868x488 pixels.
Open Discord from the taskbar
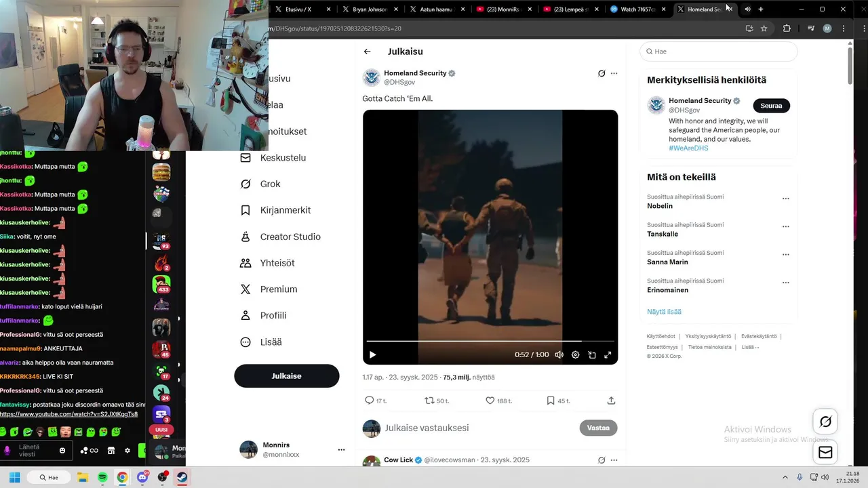click(x=142, y=477)
